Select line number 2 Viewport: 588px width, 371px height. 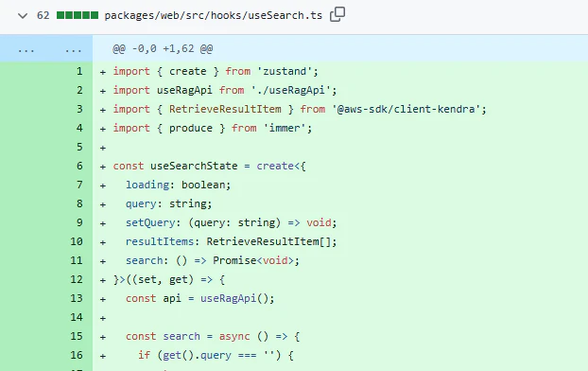coord(79,90)
